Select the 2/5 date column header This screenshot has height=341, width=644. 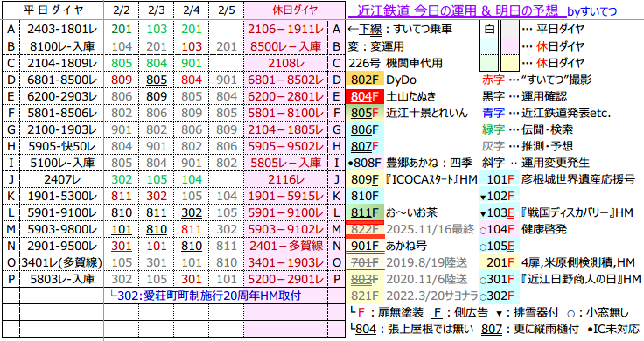tap(227, 10)
